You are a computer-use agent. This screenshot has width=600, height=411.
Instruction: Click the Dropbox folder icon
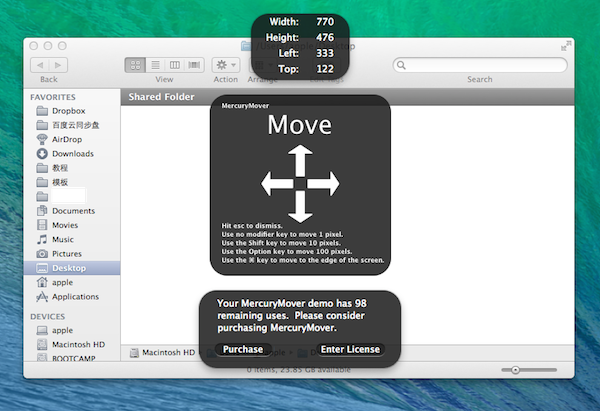pyautogui.click(x=42, y=111)
